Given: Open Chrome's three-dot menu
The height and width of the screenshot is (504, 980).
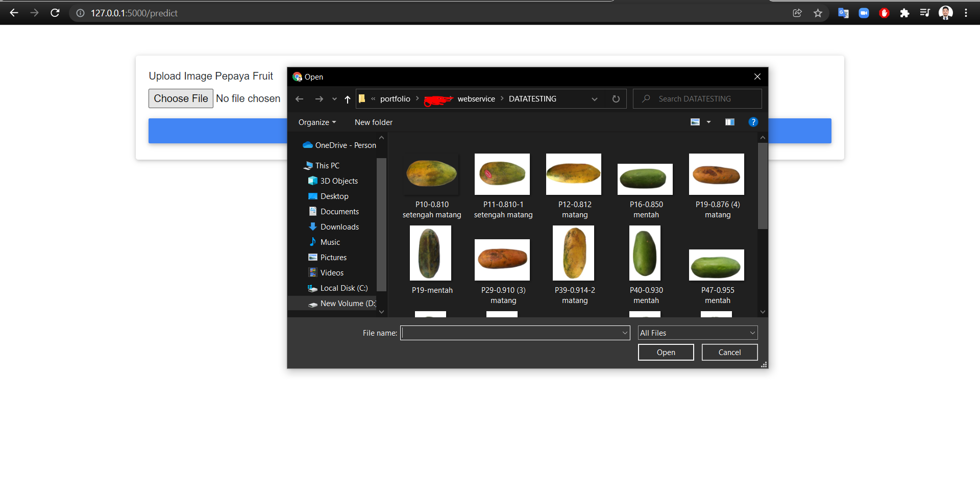Looking at the screenshot, I should click(x=966, y=13).
